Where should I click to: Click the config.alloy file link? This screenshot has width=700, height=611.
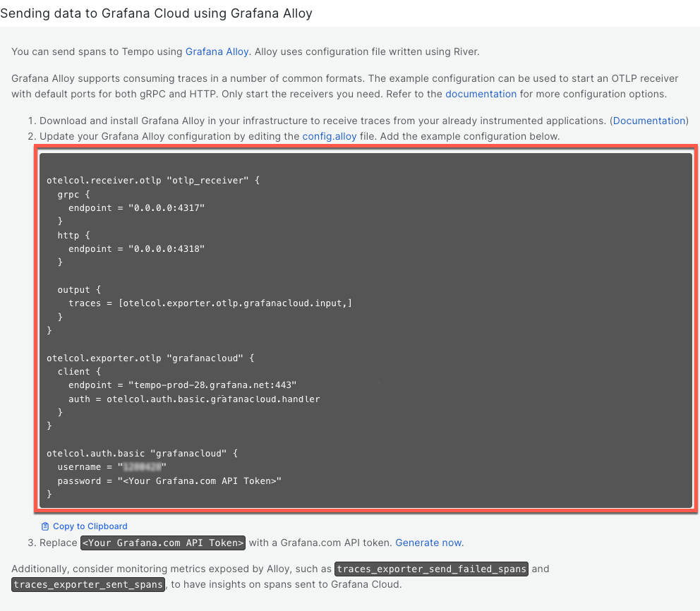pos(330,136)
